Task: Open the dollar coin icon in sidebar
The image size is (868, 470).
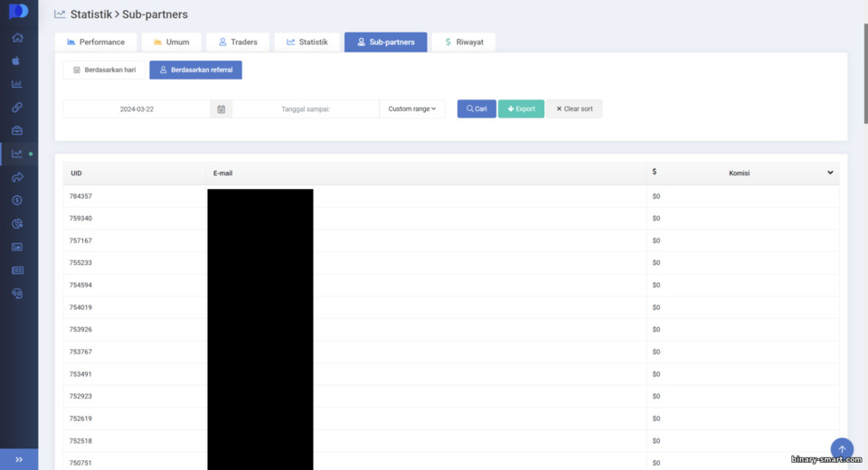Action: click(x=17, y=201)
